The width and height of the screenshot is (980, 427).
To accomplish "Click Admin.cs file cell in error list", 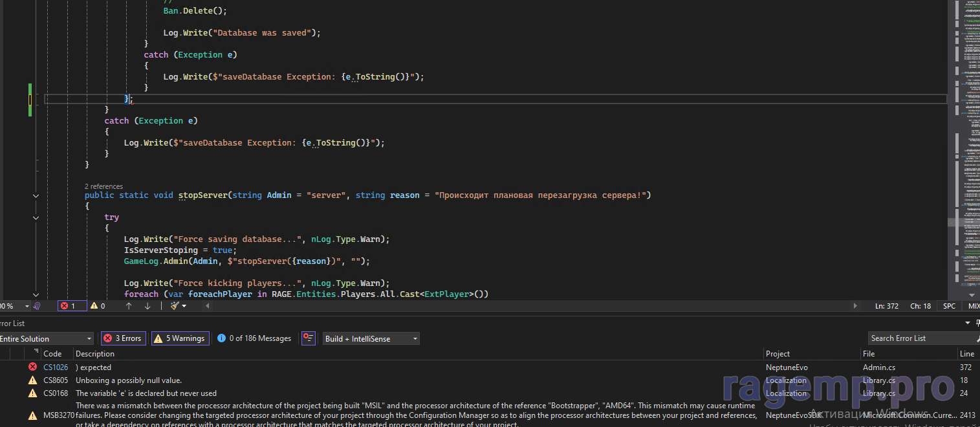I will point(878,367).
